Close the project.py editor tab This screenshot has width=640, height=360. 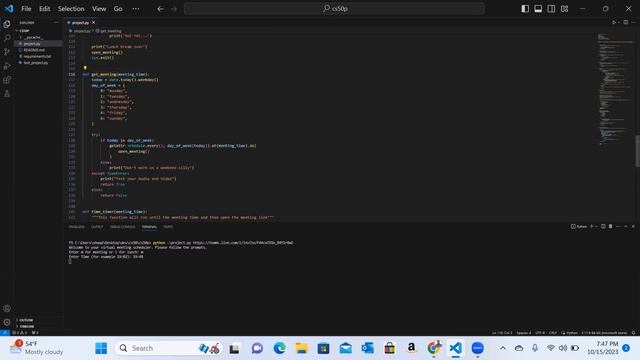point(93,22)
